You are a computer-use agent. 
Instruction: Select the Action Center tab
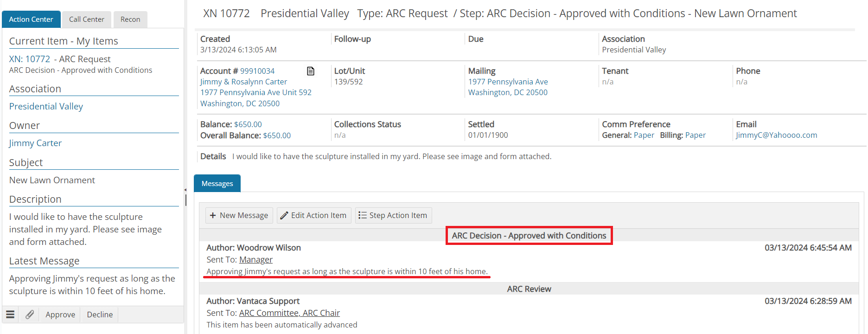[x=31, y=19]
